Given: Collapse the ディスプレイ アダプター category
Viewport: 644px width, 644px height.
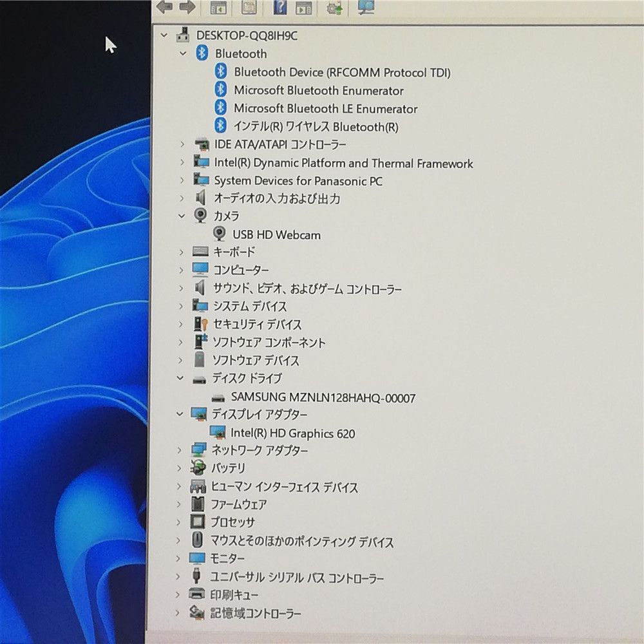Looking at the screenshot, I should [180, 414].
